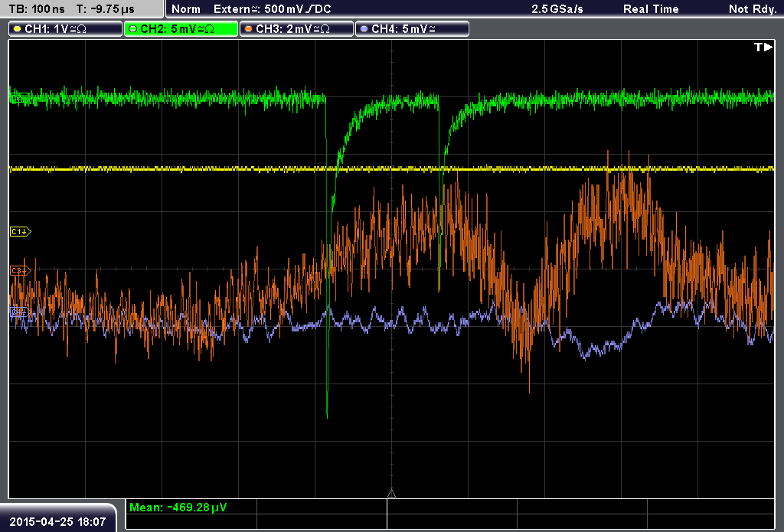Click the Mean: -469.28 µV measurement
The image size is (784, 532).
(178, 508)
